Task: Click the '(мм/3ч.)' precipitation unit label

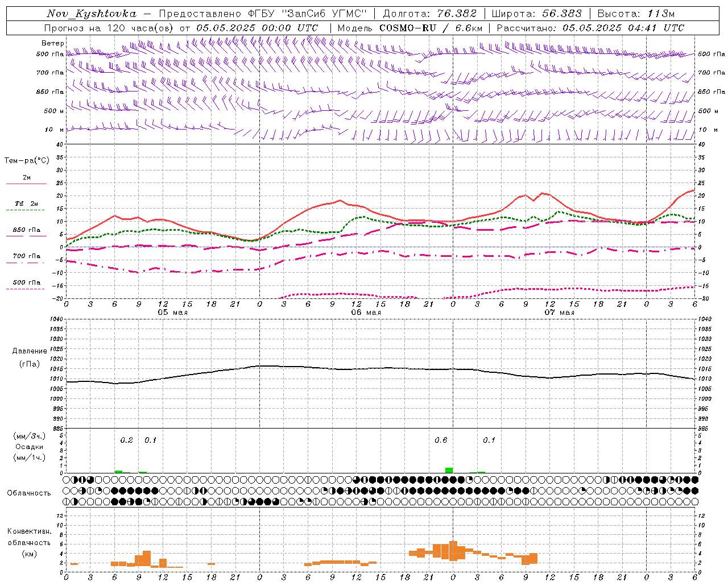Action: tap(30, 436)
